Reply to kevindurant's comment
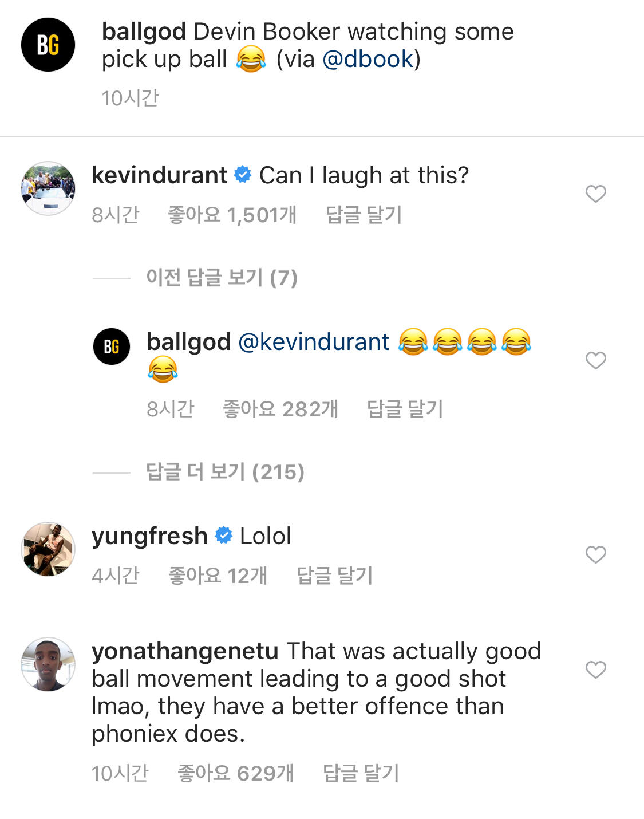 [x=364, y=215]
